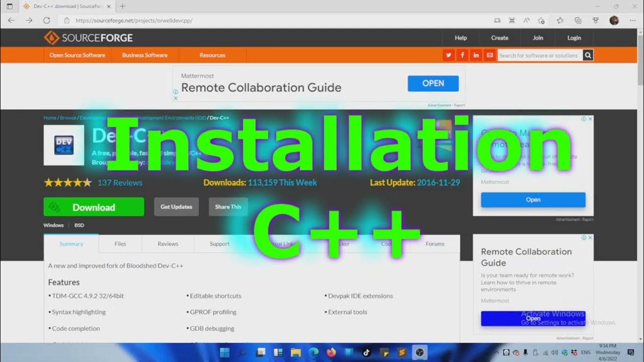Open the Open Source Software menu

click(77, 55)
